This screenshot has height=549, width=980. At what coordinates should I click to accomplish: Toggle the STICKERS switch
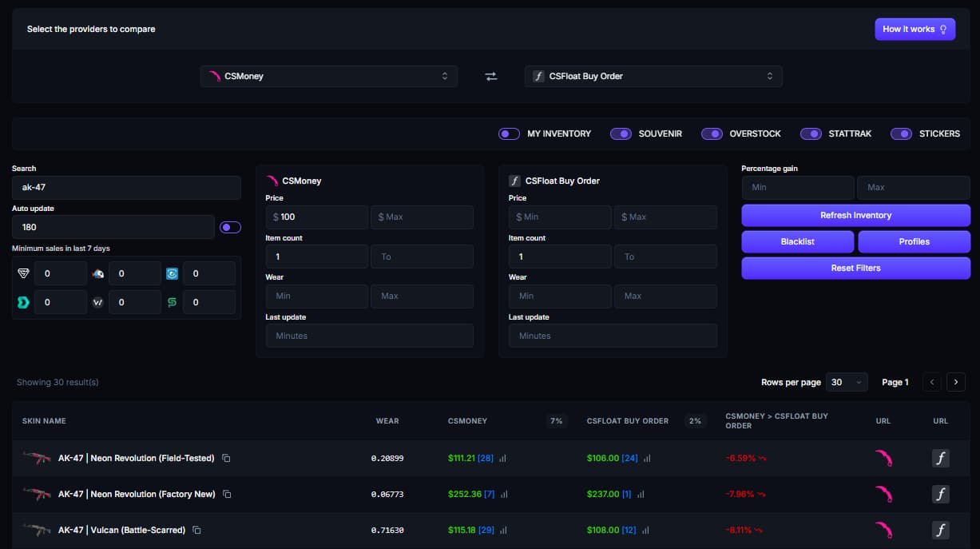902,133
